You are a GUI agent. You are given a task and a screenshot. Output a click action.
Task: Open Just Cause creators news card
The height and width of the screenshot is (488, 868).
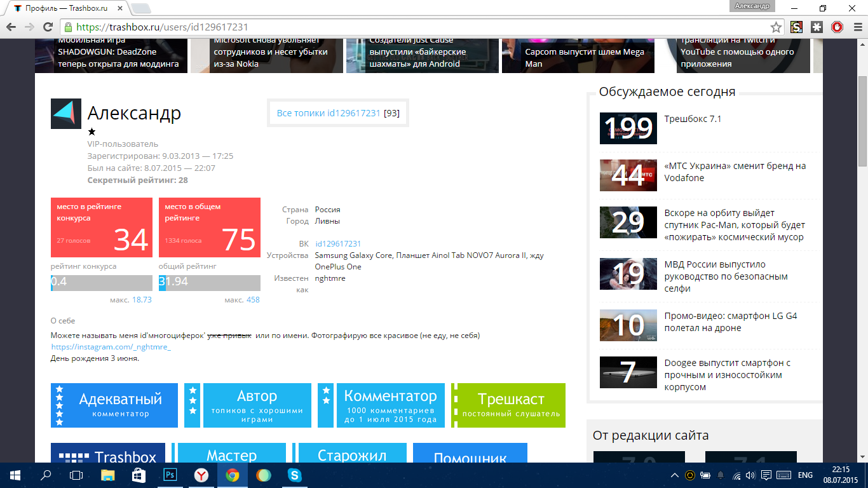[423, 56]
